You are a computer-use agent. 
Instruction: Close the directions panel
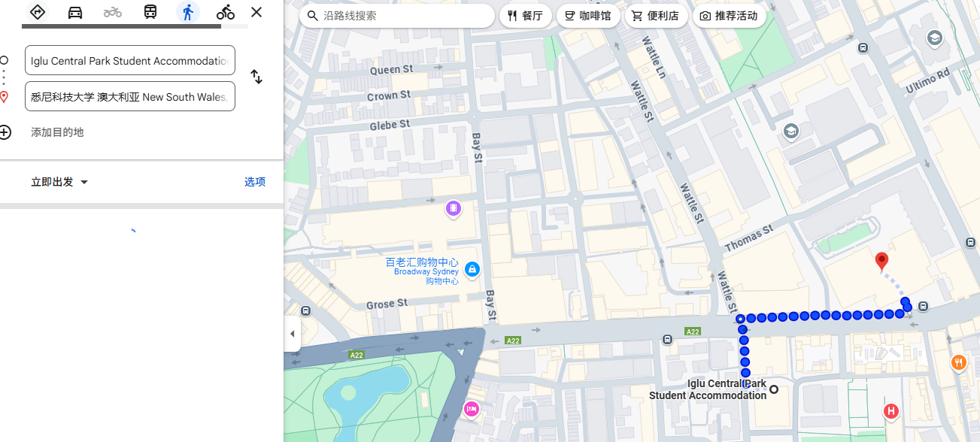point(256,12)
